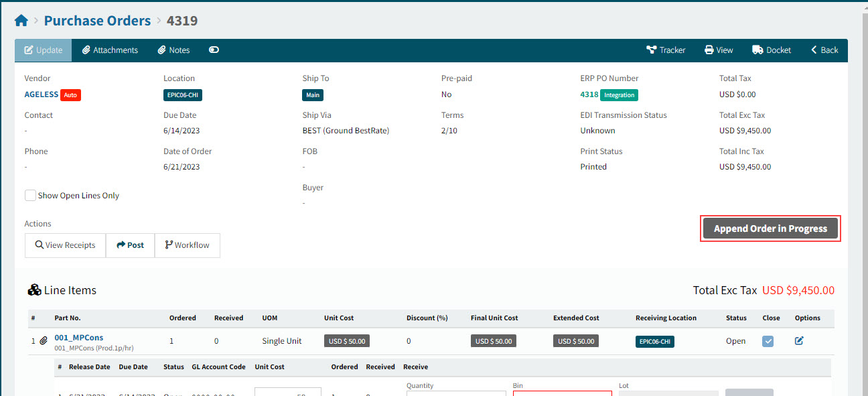
Task: Click View Receipts with magnifier icon
Action: [65, 245]
